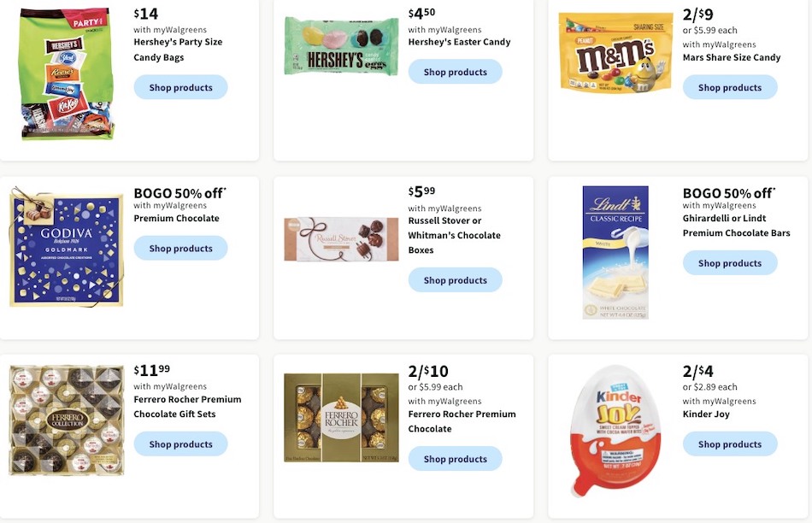Click the Peanut M&M's sharing size bag photo

tap(615, 53)
